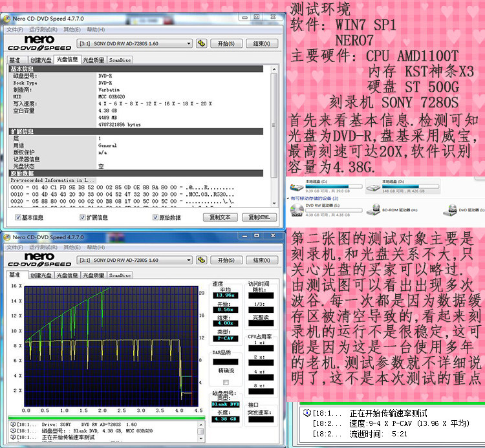Click the nero CD-DVD SPEED logo in benchmark window
The image size is (485, 448).
39,260
